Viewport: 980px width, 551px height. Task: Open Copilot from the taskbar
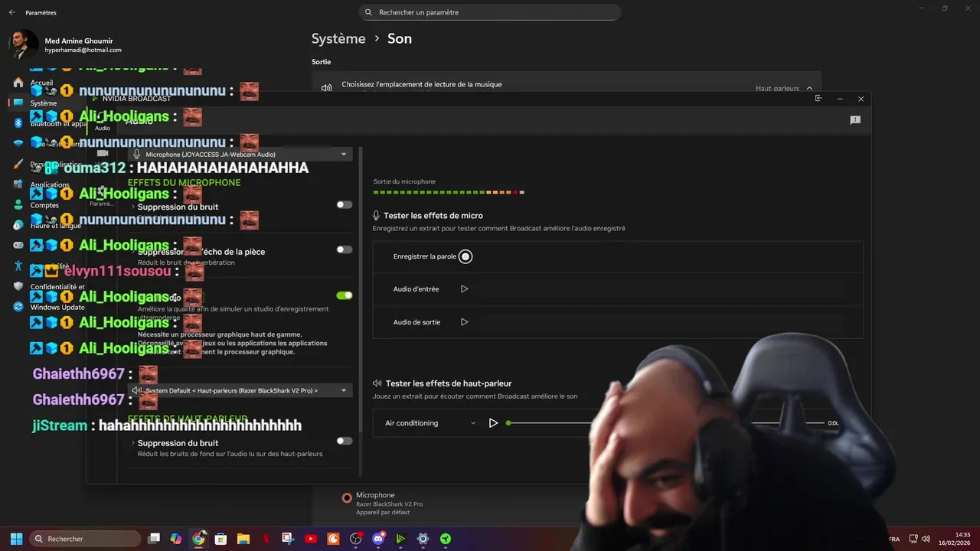tap(176, 539)
